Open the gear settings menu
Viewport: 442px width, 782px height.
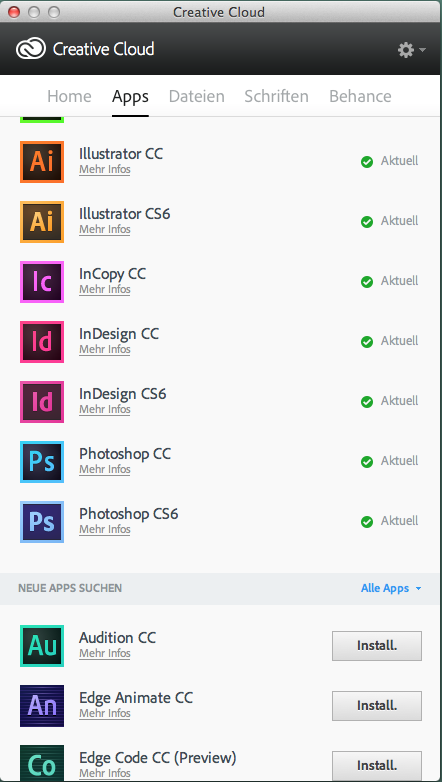(x=411, y=50)
